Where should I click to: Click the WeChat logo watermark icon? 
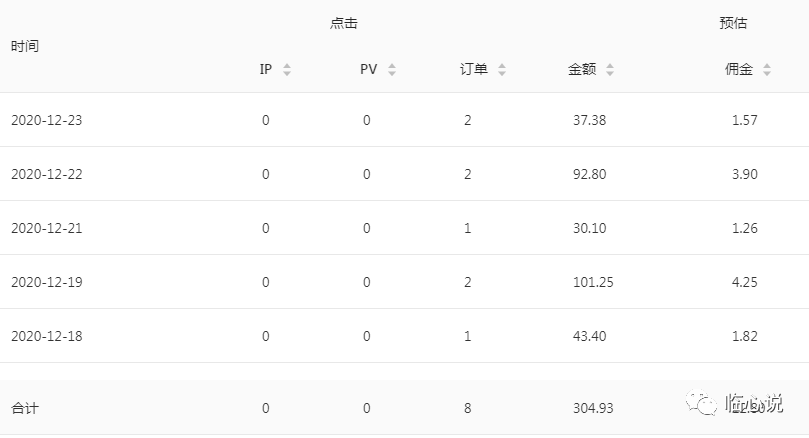tap(701, 402)
